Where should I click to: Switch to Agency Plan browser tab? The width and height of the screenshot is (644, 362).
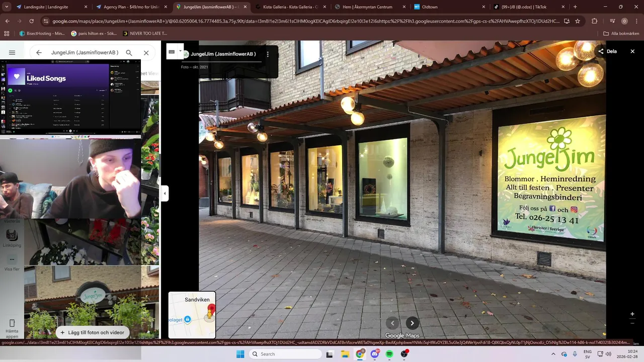[131, 7]
